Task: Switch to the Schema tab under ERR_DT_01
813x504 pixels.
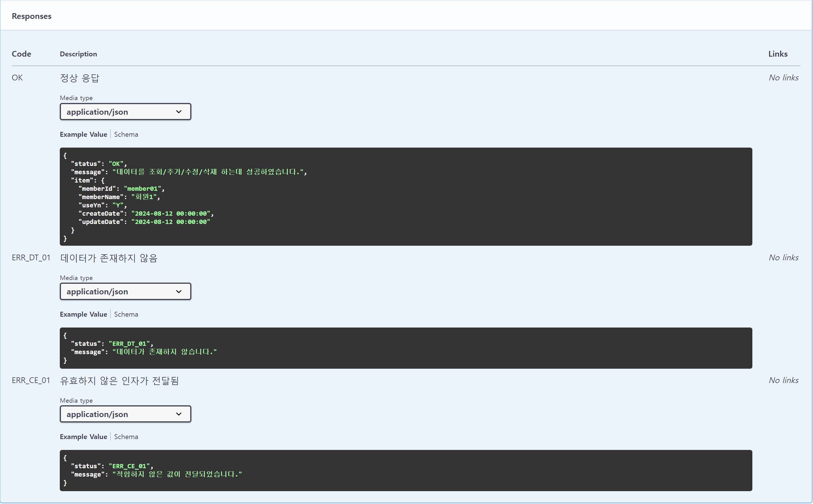Action: pos(126,314)
